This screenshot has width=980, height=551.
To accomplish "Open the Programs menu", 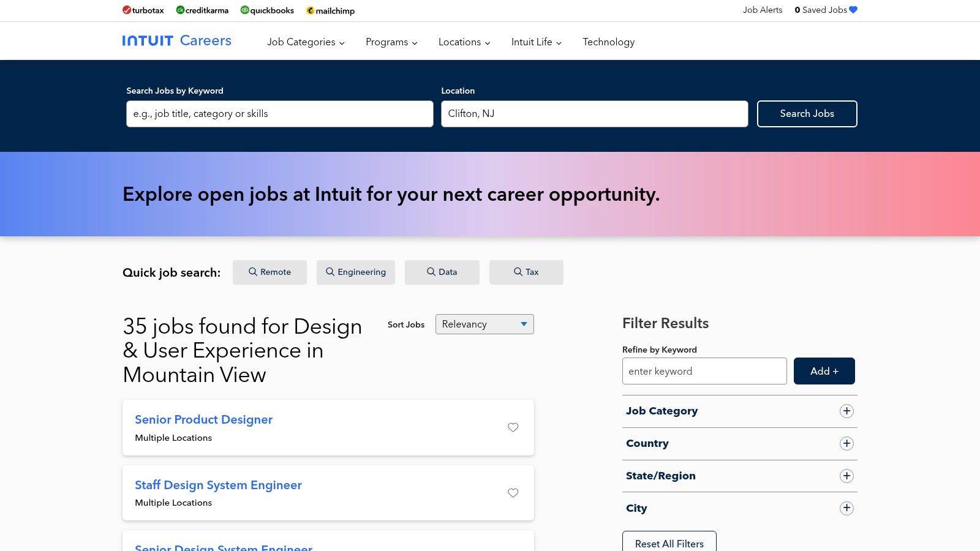I will point(391,42).
